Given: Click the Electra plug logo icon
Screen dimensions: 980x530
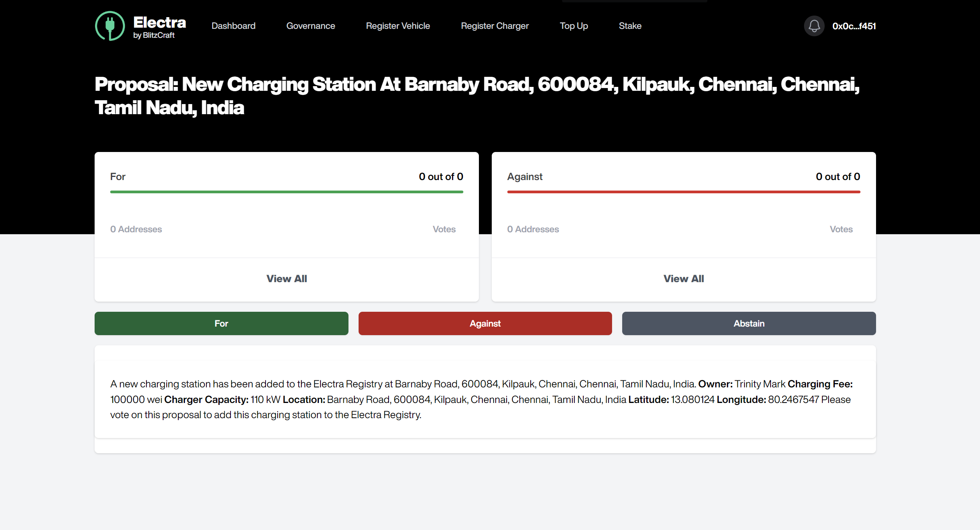Looking at the screenshot, I should pos(110,26).
